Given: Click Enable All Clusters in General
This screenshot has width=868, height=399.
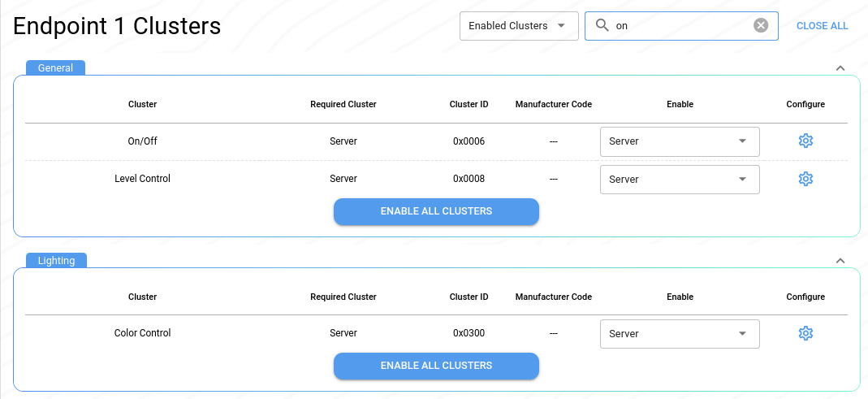Looking at the screenshot, I should pyautogui.click(x=436, y=211).
